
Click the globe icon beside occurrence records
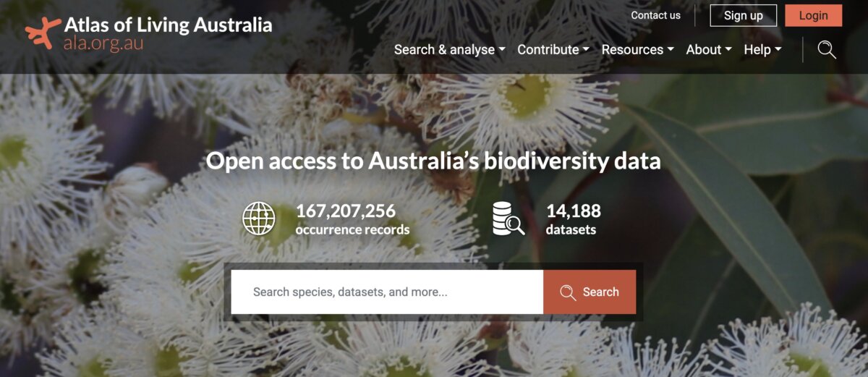pyautogui.click(x=259, y=219)
